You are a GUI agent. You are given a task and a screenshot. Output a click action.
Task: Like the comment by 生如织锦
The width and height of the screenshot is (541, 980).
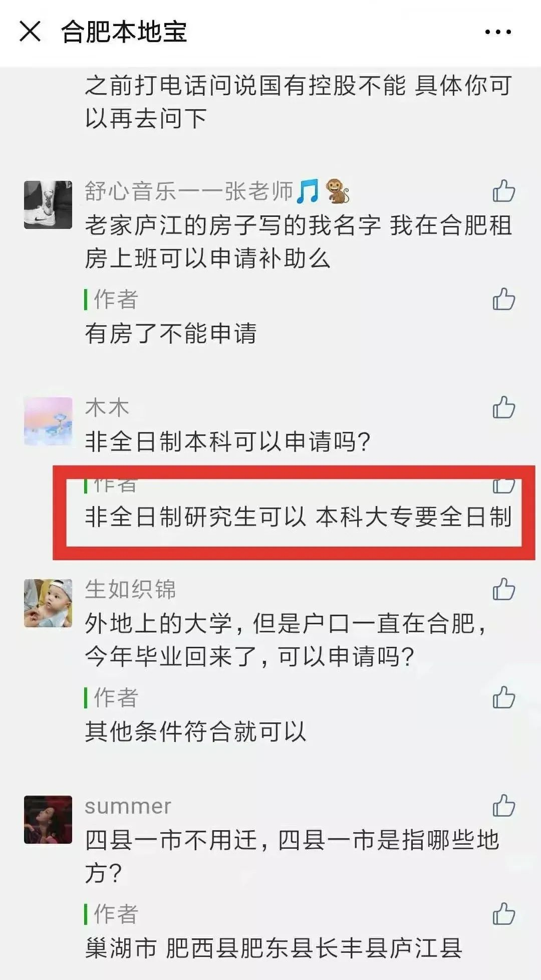pyautogui.click(x=503, y=589)
